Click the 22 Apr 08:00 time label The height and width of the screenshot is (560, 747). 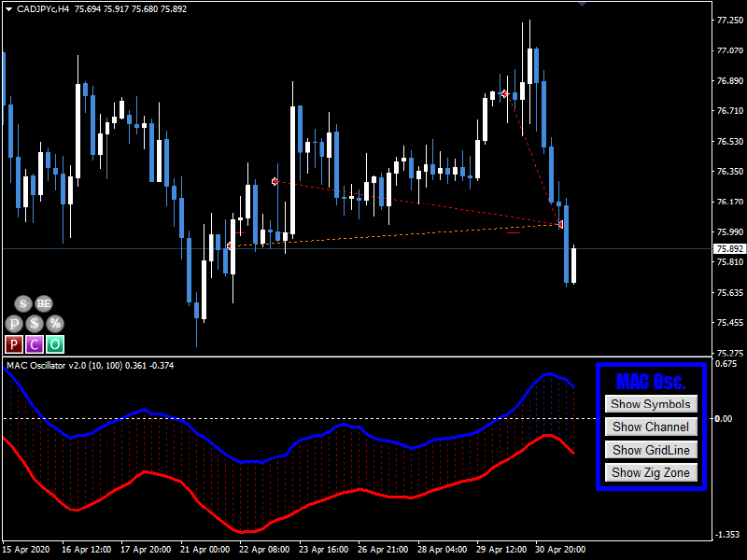(264, 549)
